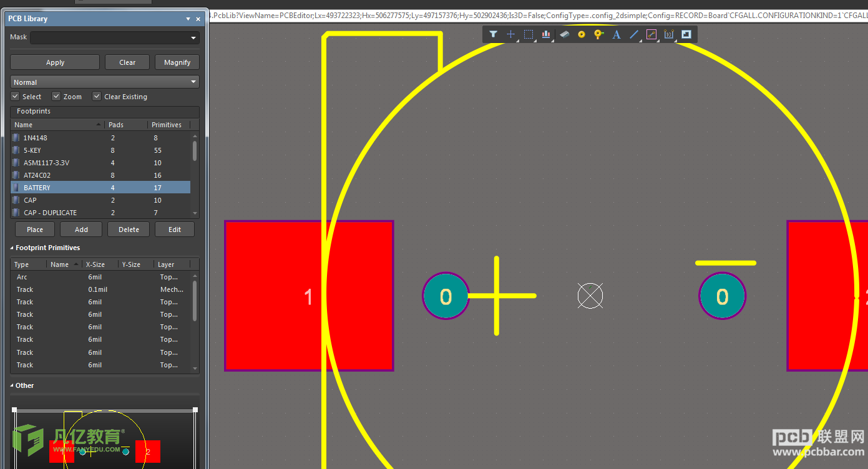The width and height of the screenshot is (868, 469).
Task: Sort primitives by Layer column
Action: 172,264
